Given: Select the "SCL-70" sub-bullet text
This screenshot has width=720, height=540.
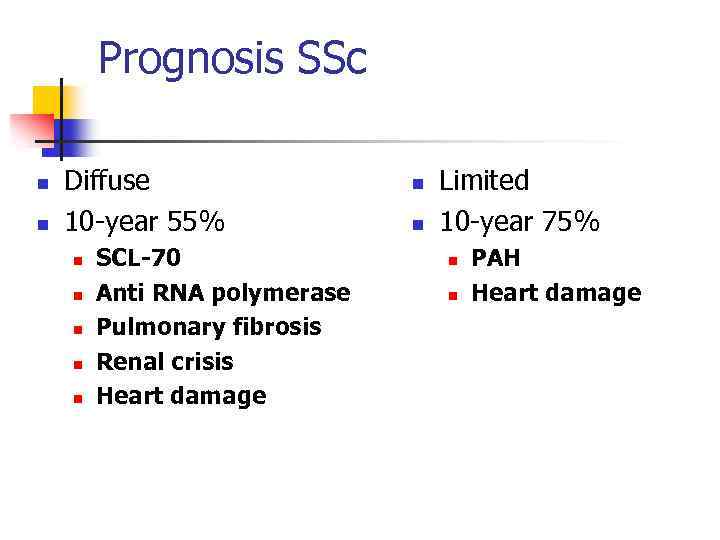Looking at the screenshot, I should point(138,258).
